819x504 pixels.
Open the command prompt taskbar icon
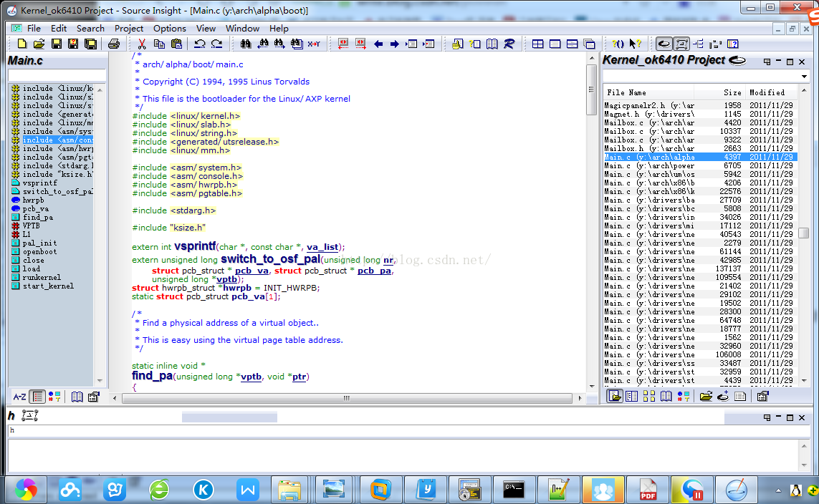click(514, 490)
